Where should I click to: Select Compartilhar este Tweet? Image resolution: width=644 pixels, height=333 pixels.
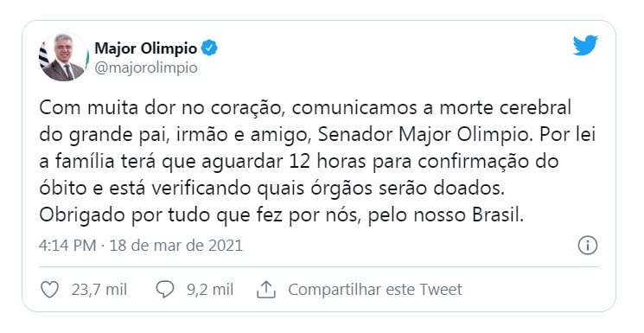375,290
